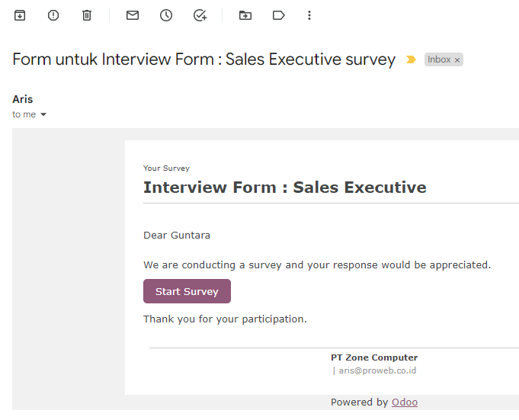Open the Odoo link
The height and width of the screenshot is (420, 519).
(405, 402)
